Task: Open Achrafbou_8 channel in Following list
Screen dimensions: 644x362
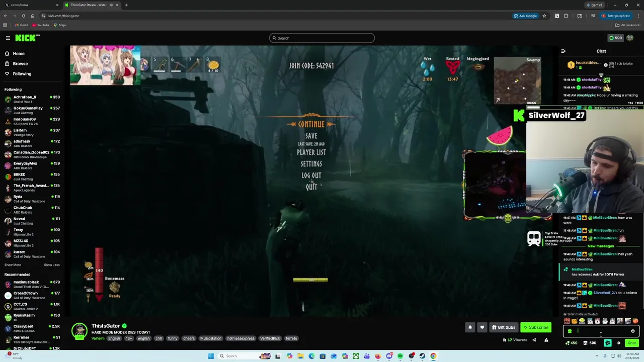Action: click(32, 99)
